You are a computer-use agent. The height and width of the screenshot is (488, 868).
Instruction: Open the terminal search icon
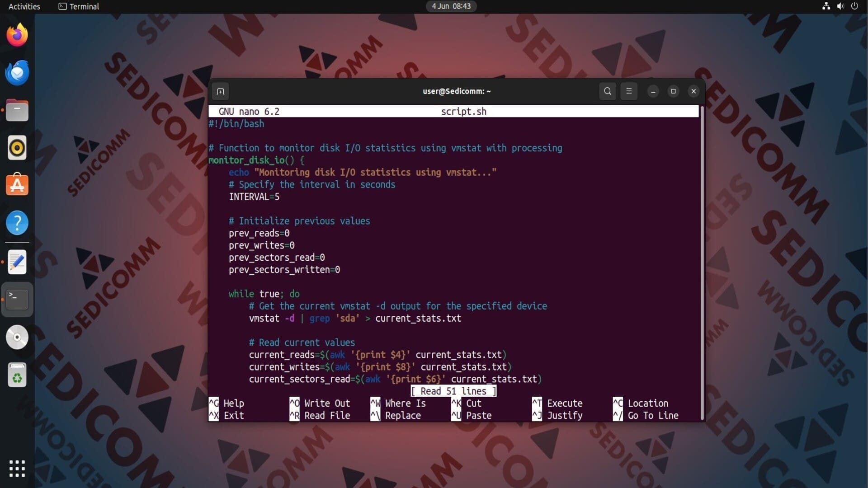tap(607, 91)
